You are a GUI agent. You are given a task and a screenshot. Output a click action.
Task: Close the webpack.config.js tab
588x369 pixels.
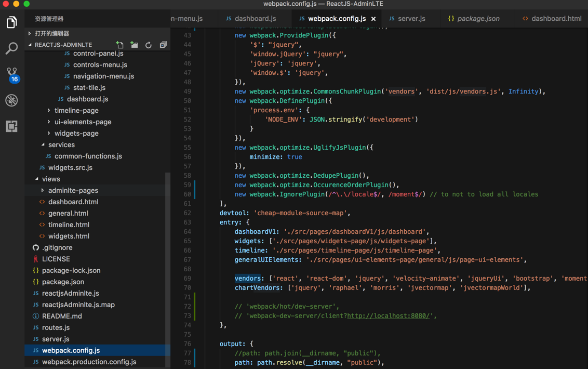373,19
